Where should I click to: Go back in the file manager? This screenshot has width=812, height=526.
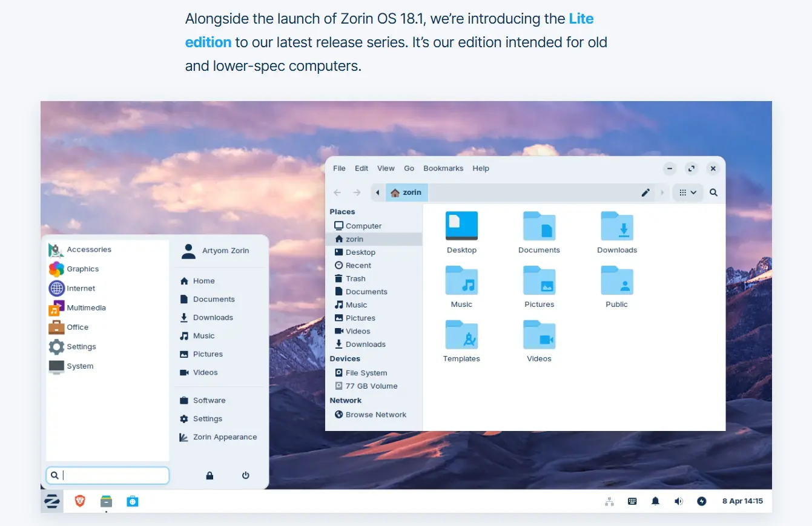[x=337, y=192]
